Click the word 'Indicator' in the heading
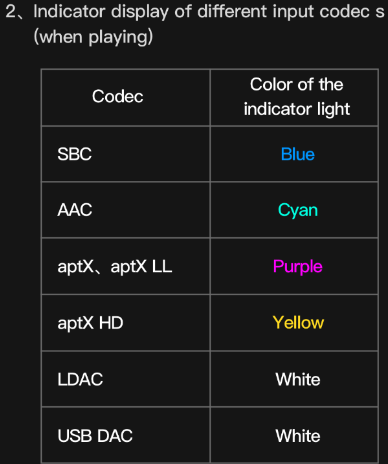This screenshot has height=464, width=388. click(69, 12)
